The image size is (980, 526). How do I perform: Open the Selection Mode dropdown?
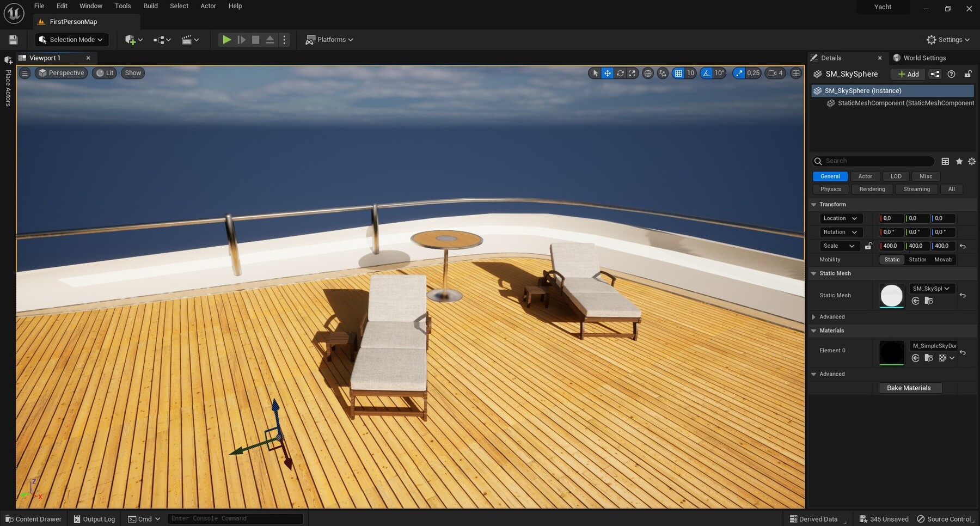[x=71, y=39]
